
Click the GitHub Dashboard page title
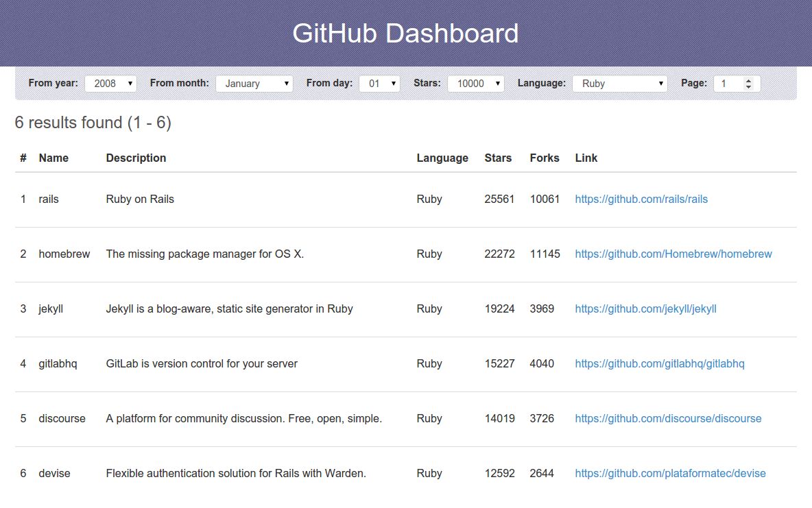(405, 34)
